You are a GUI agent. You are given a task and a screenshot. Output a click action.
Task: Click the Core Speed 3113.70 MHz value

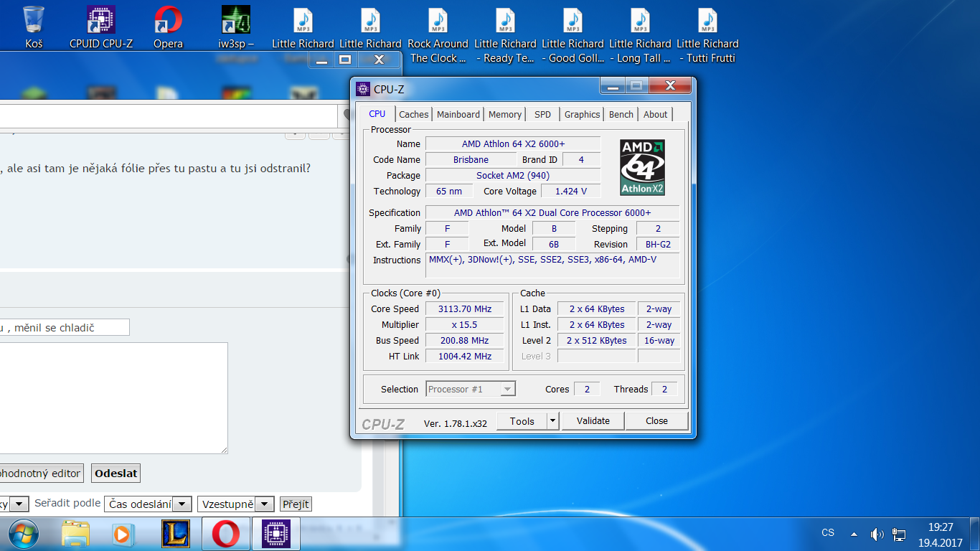pos(465,309)
